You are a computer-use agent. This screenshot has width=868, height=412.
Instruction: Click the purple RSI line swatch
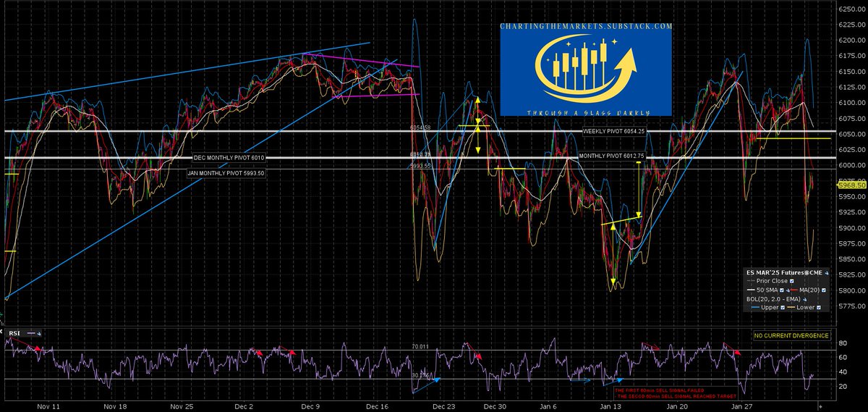31,333
